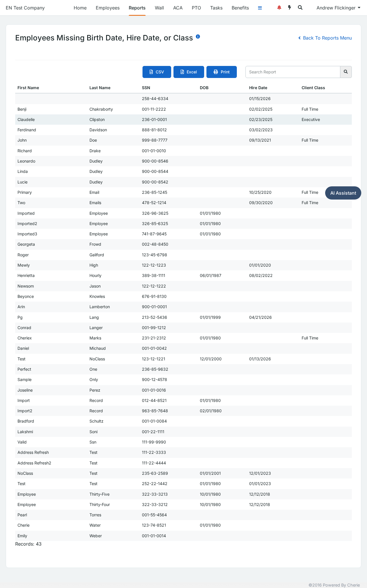Image resolution: width=367 pixels, height=588 pixels.
Task: Focus the Search Report input field
Action: point(293,72)
